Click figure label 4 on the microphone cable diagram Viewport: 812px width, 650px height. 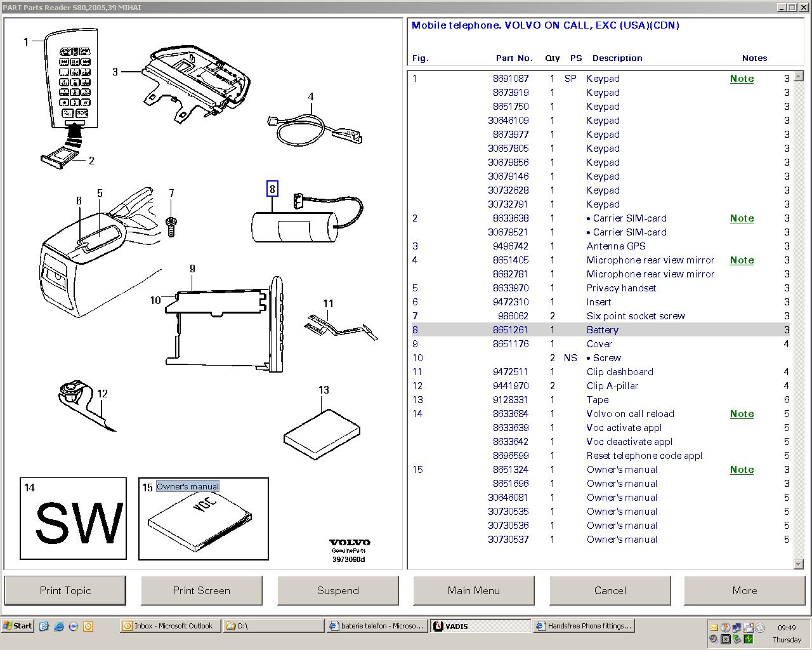pos(311,97)
